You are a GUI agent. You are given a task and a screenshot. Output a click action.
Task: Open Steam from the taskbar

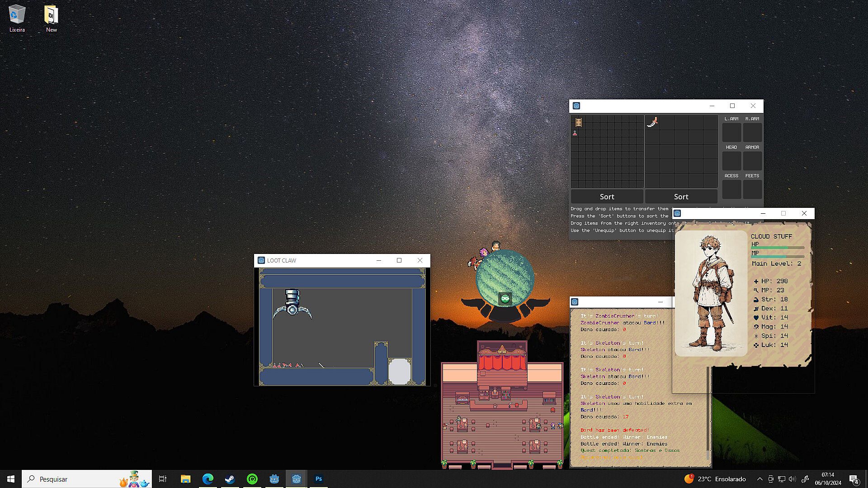pos(230,479)
